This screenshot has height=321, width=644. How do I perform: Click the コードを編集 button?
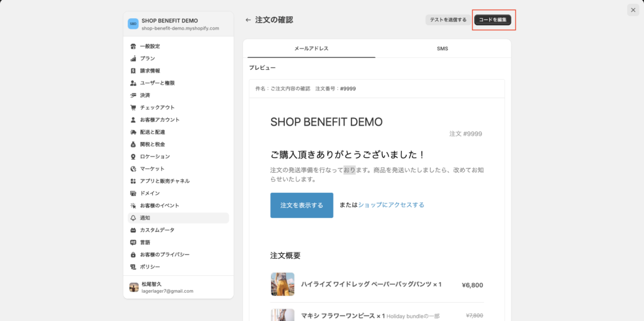(x=492, y=19)
